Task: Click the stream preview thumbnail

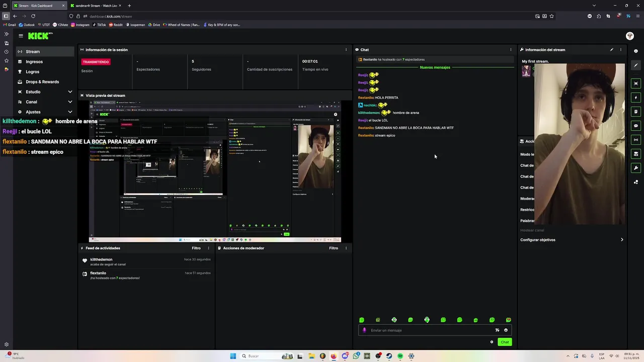Action: (215, 171)
